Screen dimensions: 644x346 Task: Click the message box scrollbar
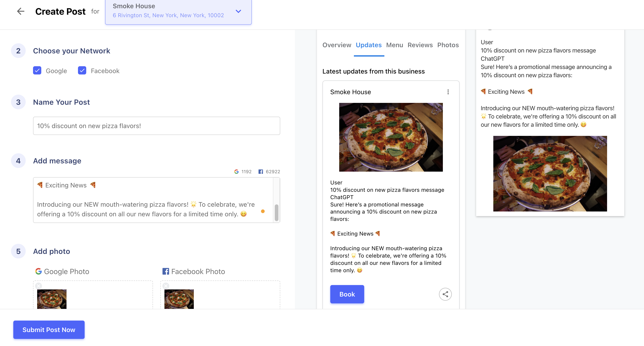click(276, 213)
